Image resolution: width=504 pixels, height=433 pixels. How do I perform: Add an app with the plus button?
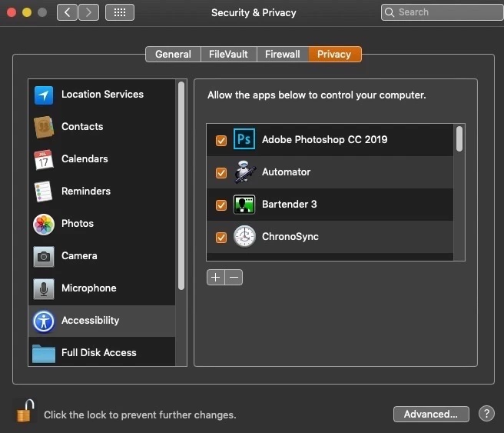216,278
